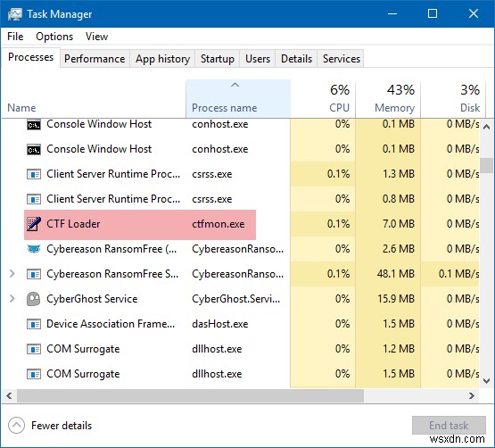This screenshot has width=495, height=448.
Task: Click the horizontal scrollbar left arrow
Action: pos(9,395)
